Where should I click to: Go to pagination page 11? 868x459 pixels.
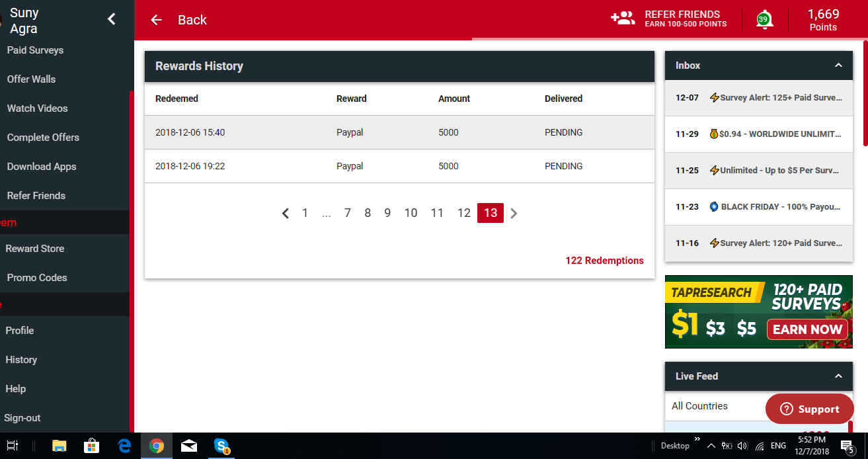click(x=437, y=213)
